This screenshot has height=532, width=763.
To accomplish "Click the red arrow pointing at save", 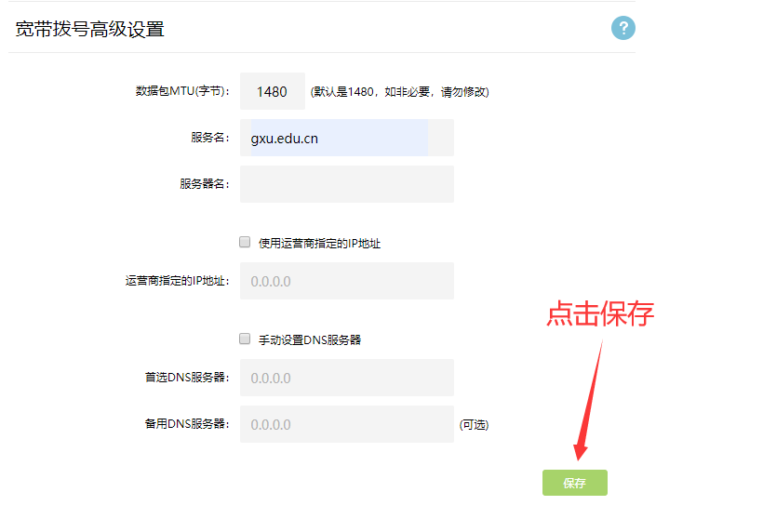I will click(589, 400).
